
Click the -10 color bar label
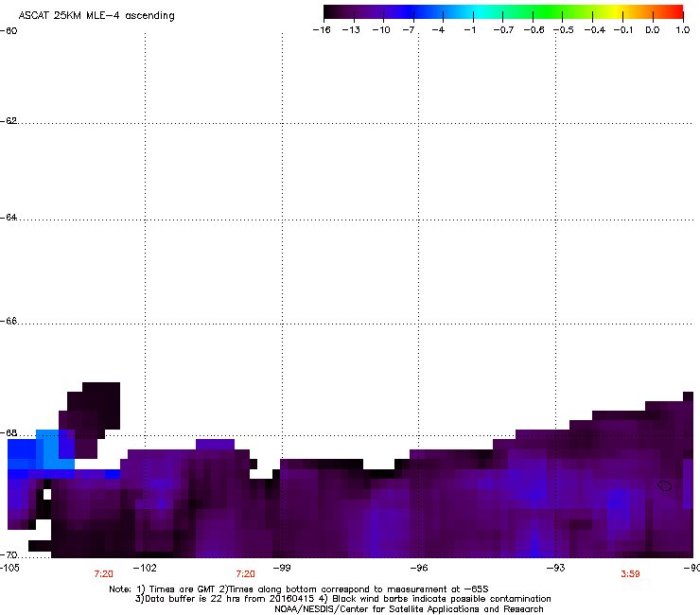(x=381, y=30)
